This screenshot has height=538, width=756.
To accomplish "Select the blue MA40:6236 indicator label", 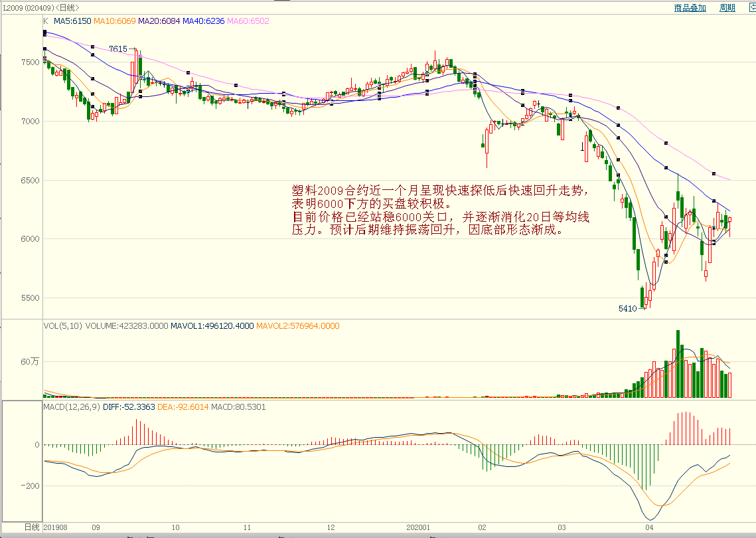I will click(x=204, y=21).
